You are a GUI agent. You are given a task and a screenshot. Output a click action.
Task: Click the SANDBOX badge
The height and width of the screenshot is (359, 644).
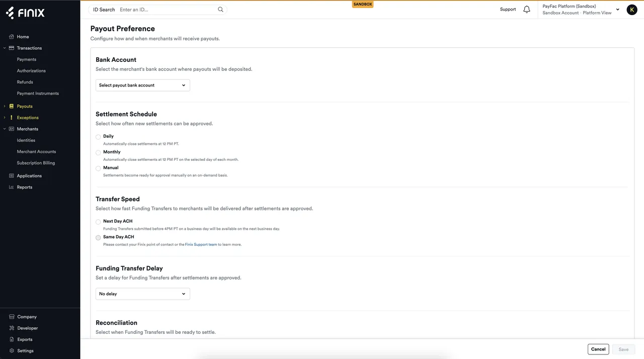click(x=363, y=4)
